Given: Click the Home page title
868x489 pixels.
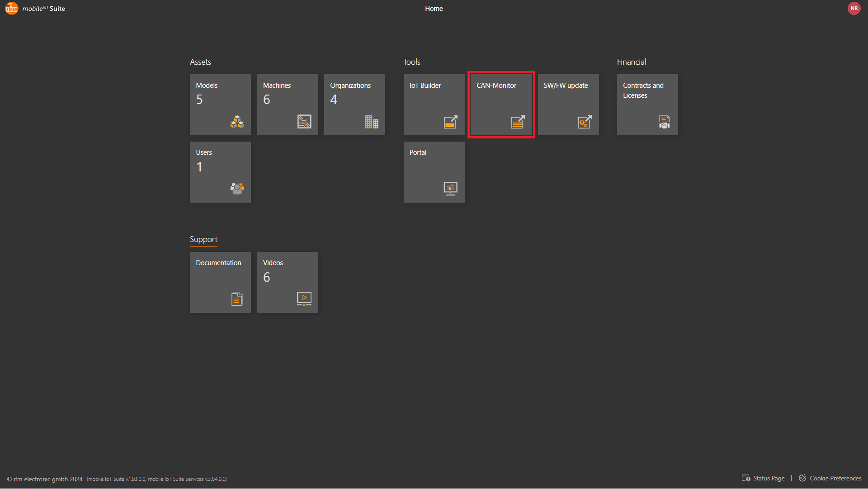Looking at the screenshot, I should click(x=434, y=9).
